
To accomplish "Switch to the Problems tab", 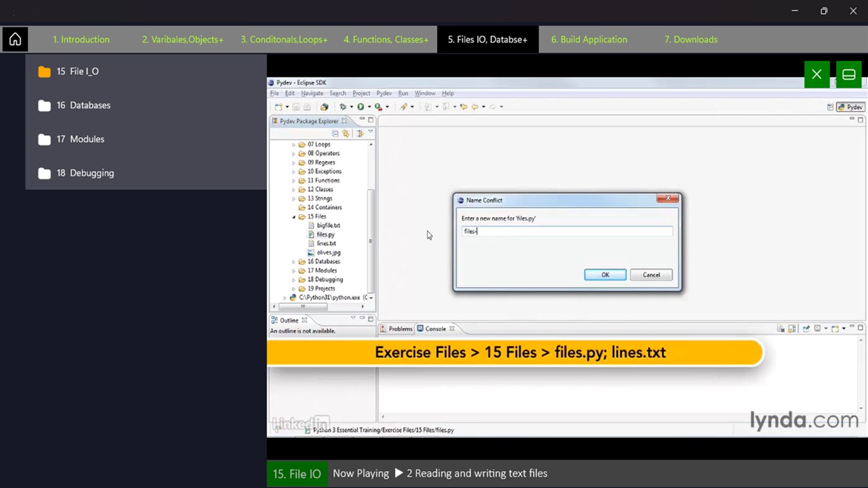I will click(x=396, y=329).
